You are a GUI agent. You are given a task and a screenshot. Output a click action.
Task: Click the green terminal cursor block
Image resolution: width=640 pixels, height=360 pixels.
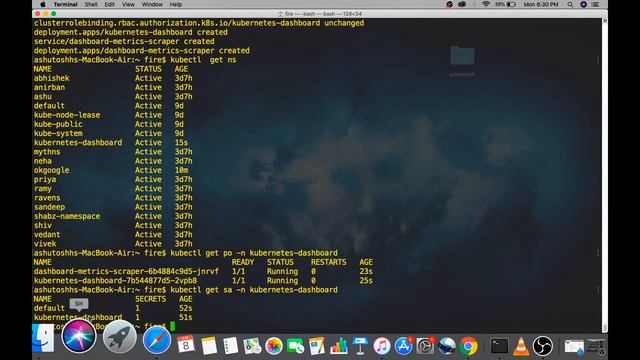[172, 327]
